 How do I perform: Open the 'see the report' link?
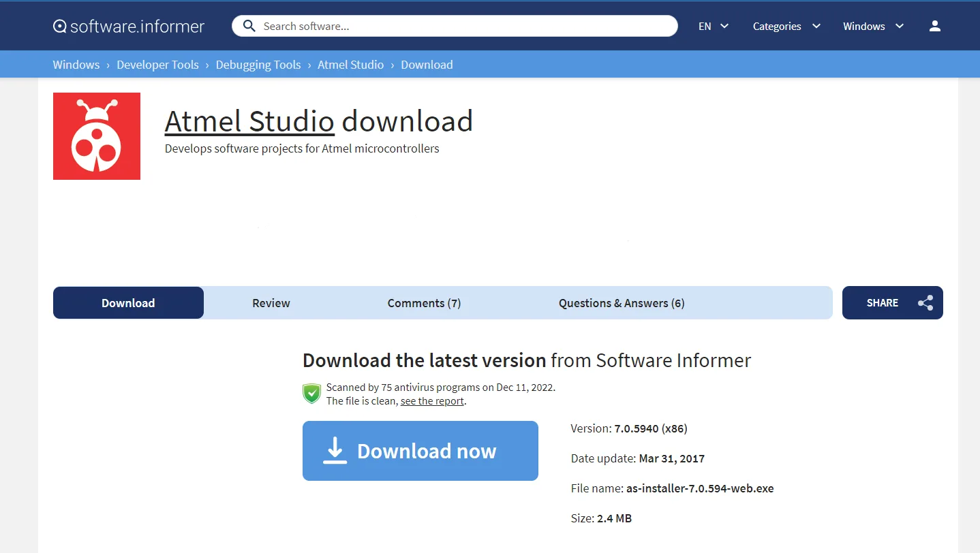[431, 401]
